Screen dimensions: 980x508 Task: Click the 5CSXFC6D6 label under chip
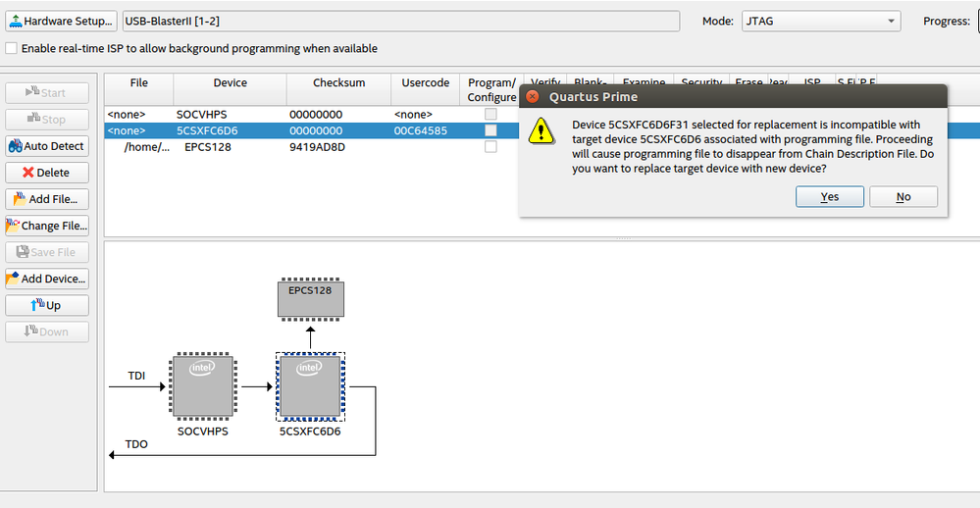tap(310, 432)
